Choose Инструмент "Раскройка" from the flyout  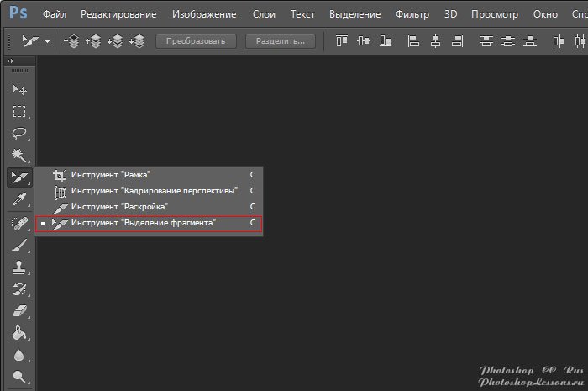[x=120, y=206]
